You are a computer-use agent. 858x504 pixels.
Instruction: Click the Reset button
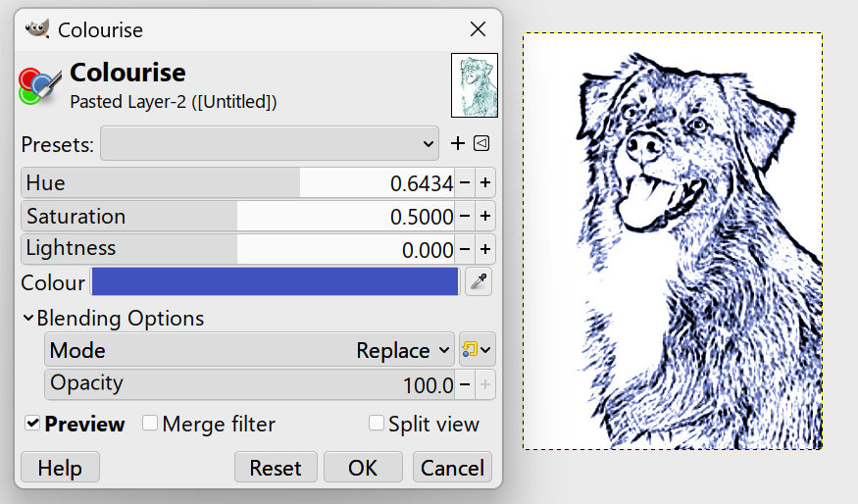click(x=276, y=468)
